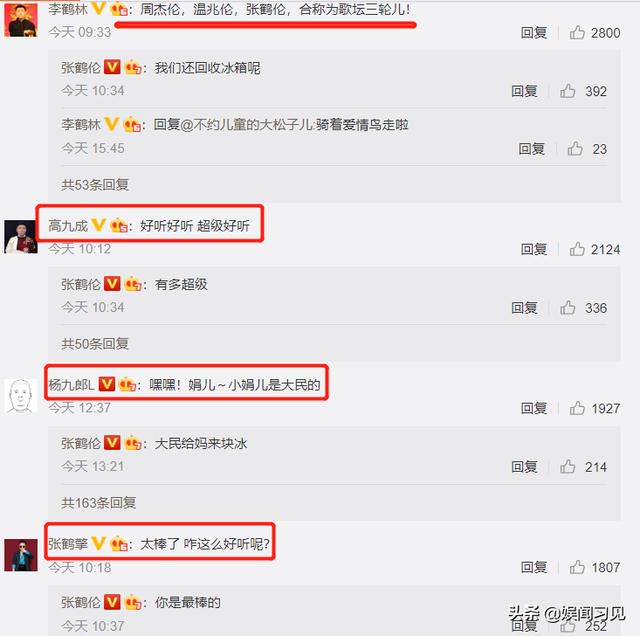Like 张鹤伦's reply with 392 likes

567,91
